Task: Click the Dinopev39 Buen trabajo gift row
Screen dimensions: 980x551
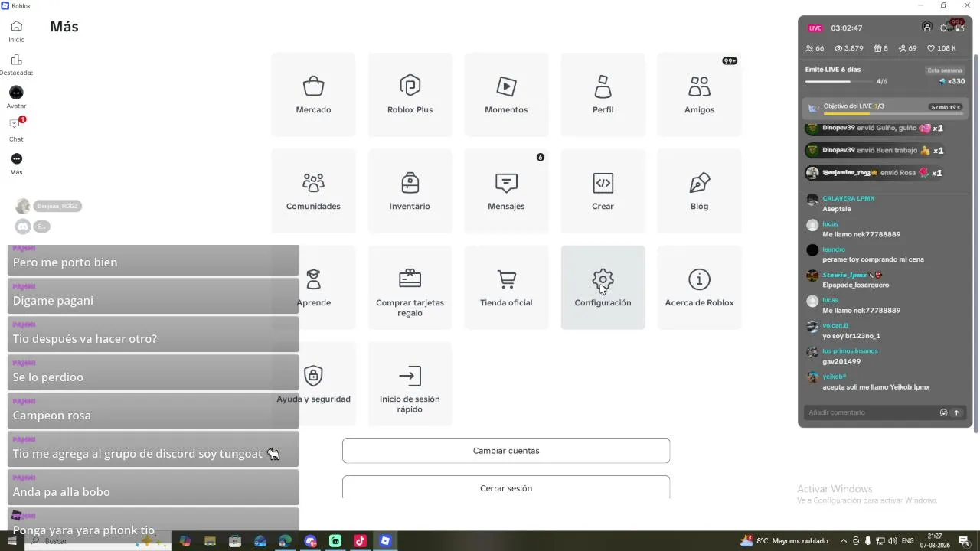Action: pos(875,151)
